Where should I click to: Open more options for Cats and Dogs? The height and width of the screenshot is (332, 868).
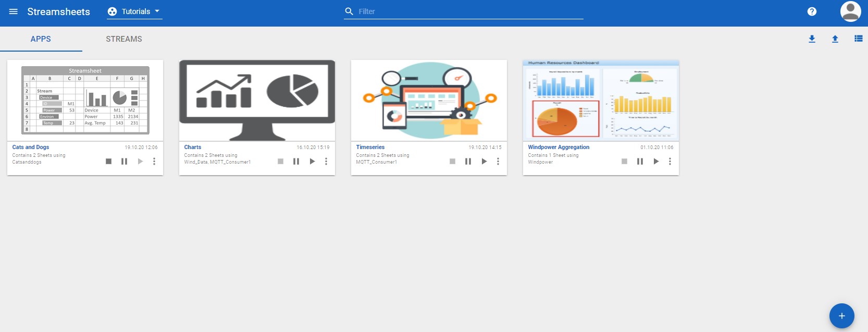click(x=154, y=162)
